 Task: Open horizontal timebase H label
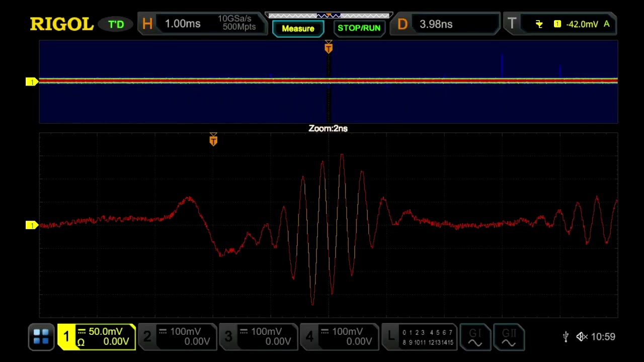coord(147,24)
